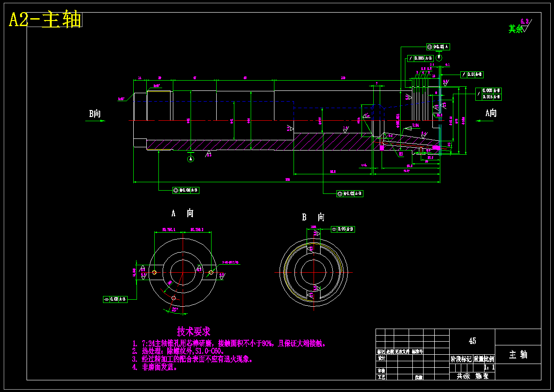The height and width of the screenshot is (392, 554).
Task: Select the symmetry frame left of A向 view
Action: tap(115, 299)
